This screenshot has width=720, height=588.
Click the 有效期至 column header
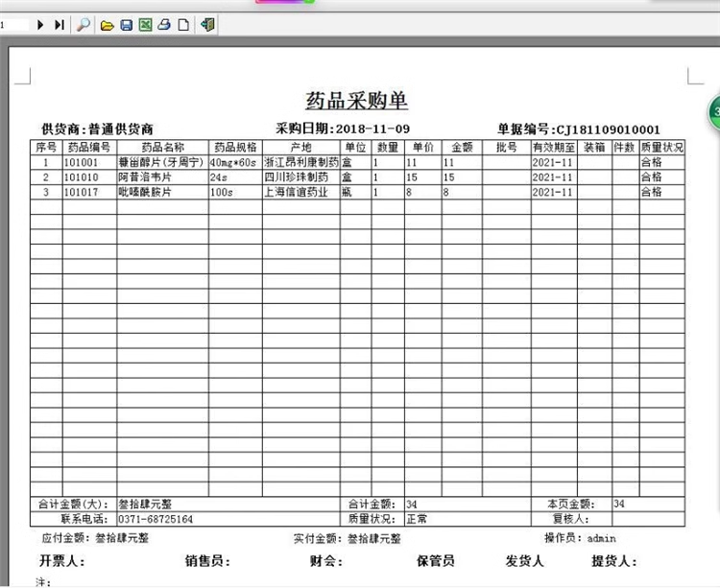click(x=554, y=147)
